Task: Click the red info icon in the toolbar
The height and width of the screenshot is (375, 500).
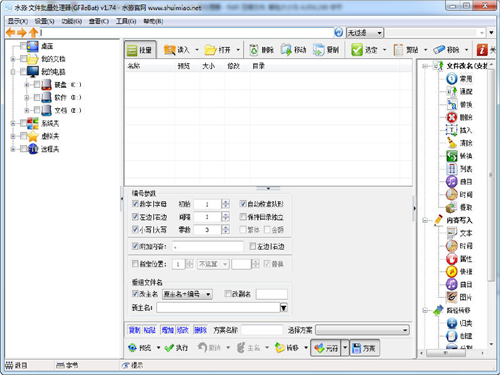Action: (x=482, y=50)
